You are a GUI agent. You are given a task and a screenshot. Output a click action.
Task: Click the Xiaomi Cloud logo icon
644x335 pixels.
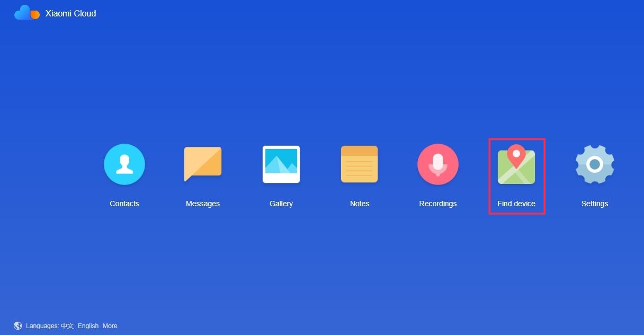(x=27, y=13)
